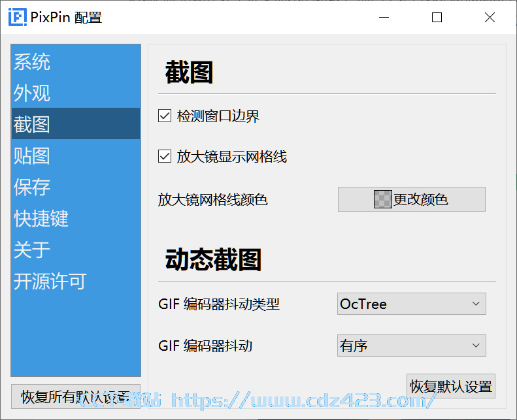Open the 开源许可 section
This screenshot has height=420, width=517.
pyautogui.click(x=76, y=281)
